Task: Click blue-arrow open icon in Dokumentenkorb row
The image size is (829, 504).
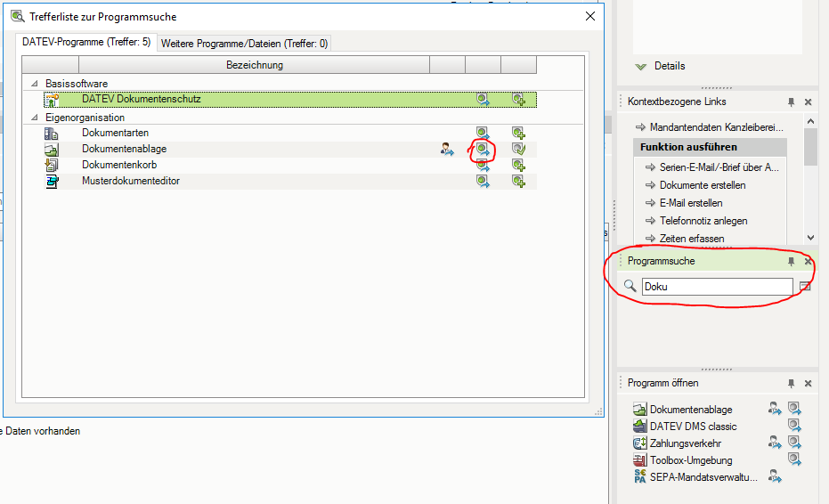Action: 483,165
